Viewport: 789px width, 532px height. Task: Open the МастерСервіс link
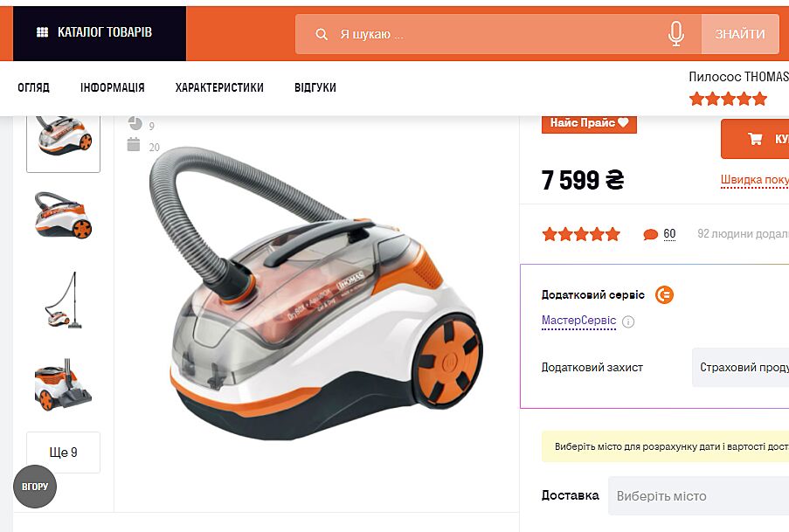coord(578,321)
